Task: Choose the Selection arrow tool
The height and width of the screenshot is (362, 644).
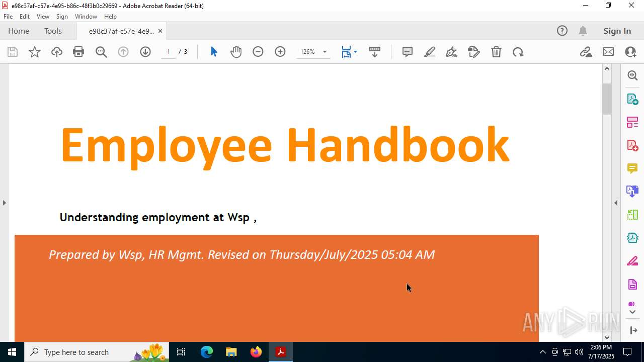Action: click(x=214, y=52)
